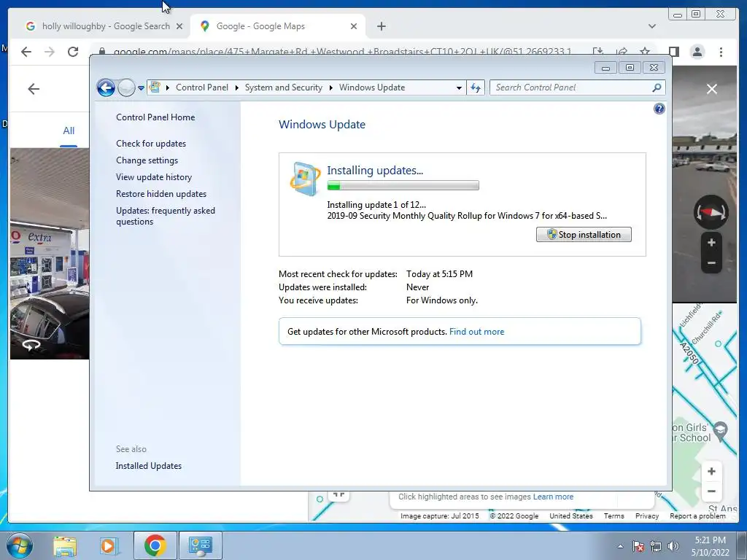
Task: Select System and Security breadcrumb
Action: click(x=284, y=87)
